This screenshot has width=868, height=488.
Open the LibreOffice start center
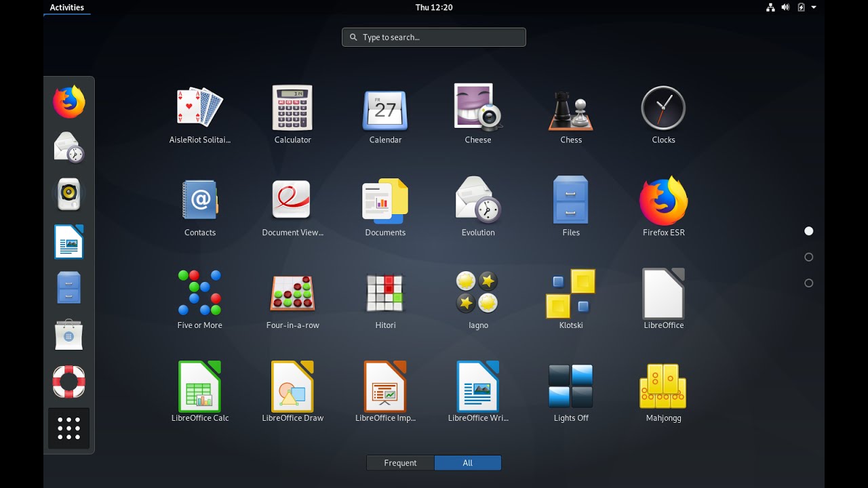tap(663, 293)
